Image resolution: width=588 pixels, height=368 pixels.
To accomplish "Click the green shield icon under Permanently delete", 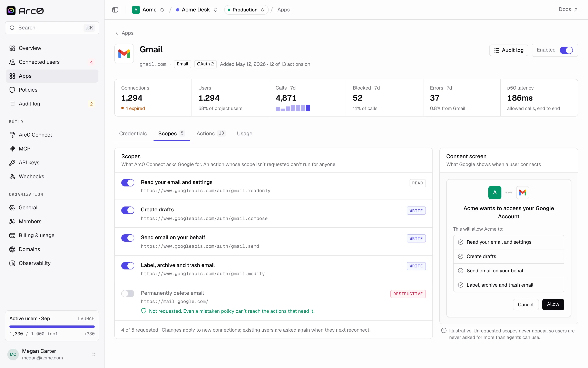I will (144, 311).
